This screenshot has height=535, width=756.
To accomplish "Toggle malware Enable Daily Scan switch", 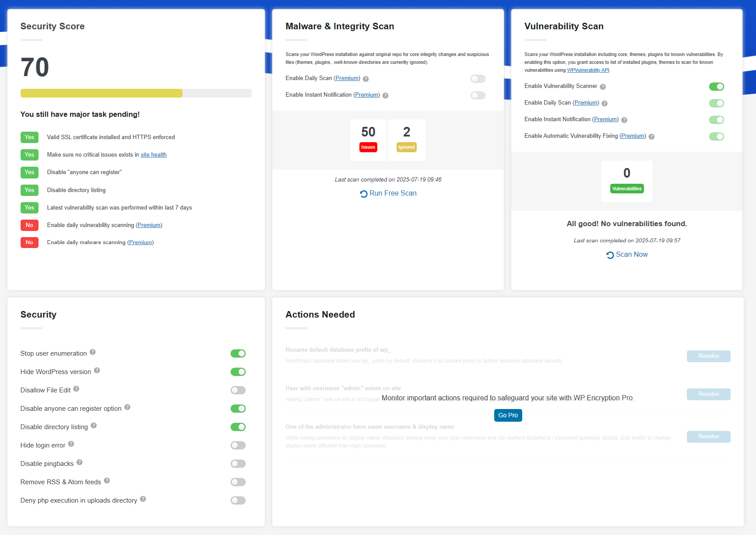I will coord(478,79).
